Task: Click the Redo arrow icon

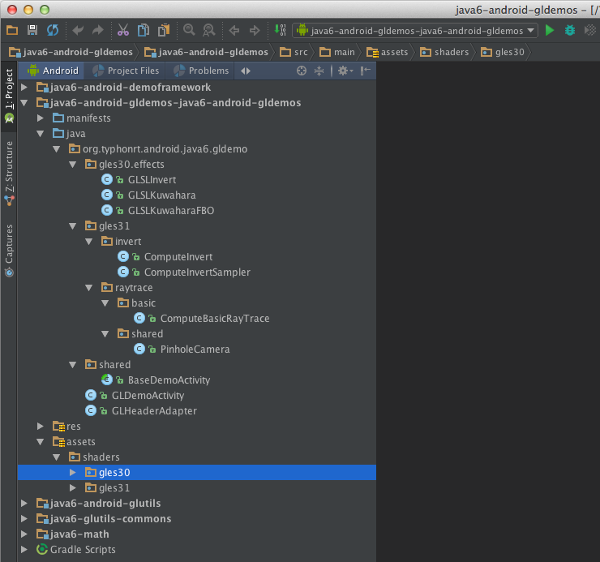Action: coord(98,30)
